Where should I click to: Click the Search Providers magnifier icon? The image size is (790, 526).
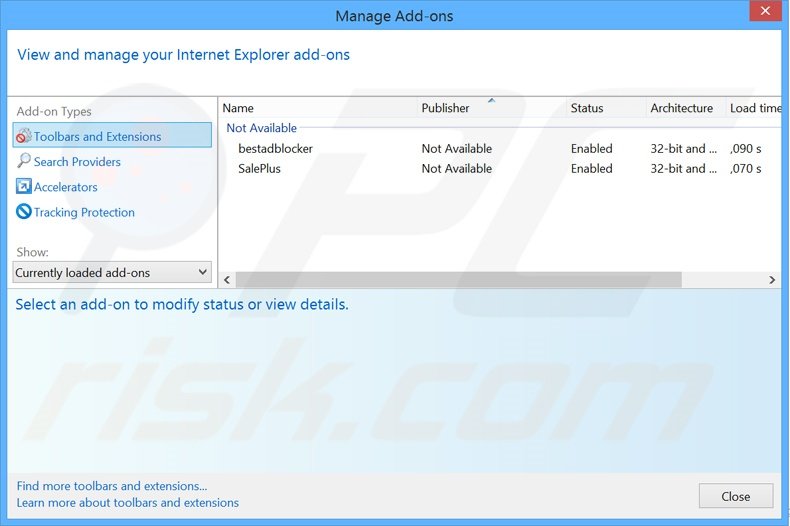click(24, 161)
